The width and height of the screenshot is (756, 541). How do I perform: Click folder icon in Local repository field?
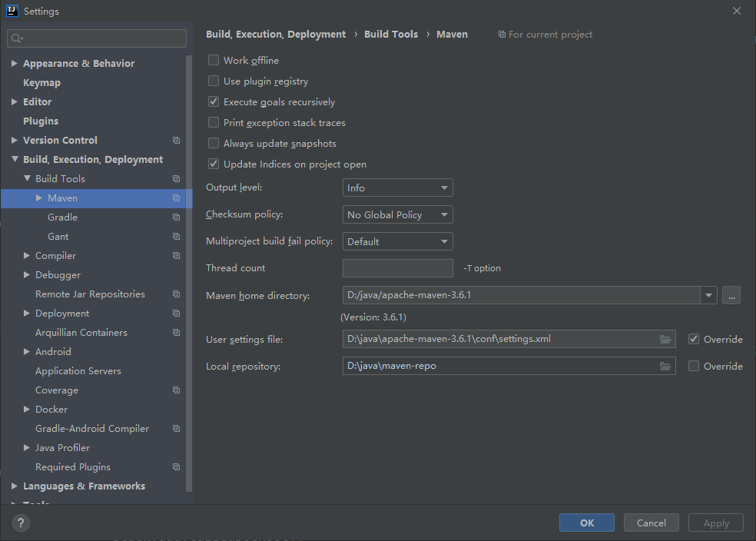click(x=665, y=367)
